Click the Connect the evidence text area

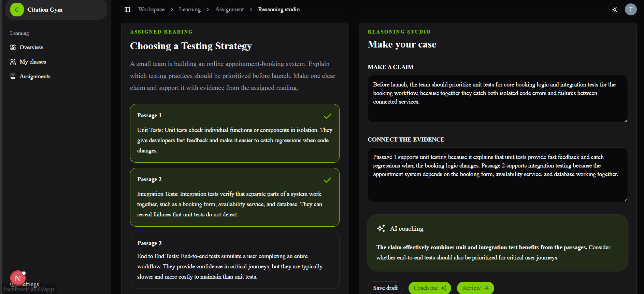[498, 175]
